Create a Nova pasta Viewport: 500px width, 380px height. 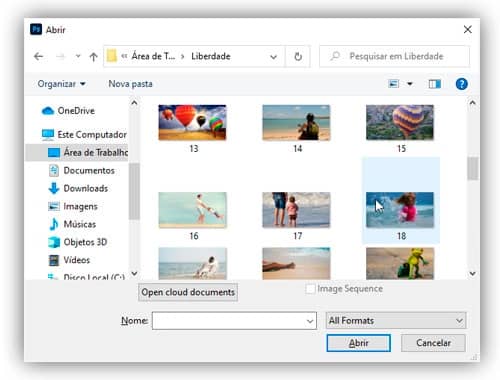click(130, 84)
